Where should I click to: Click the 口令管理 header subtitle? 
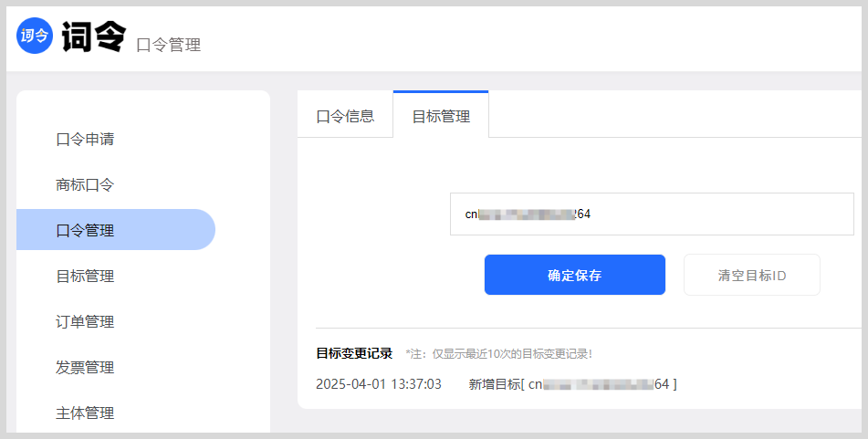click(168, 45)
